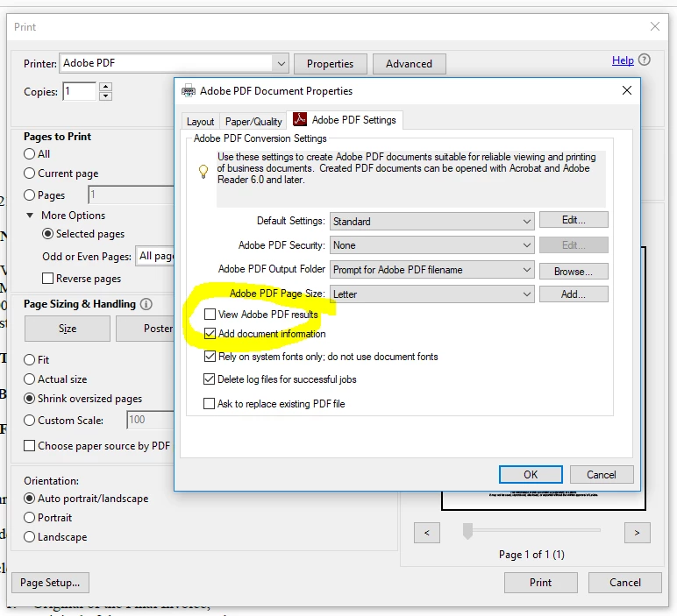This screenshot has height=616, width=677.
Task: Enable View Adobe PDF results checkbox
Action: 210,314
